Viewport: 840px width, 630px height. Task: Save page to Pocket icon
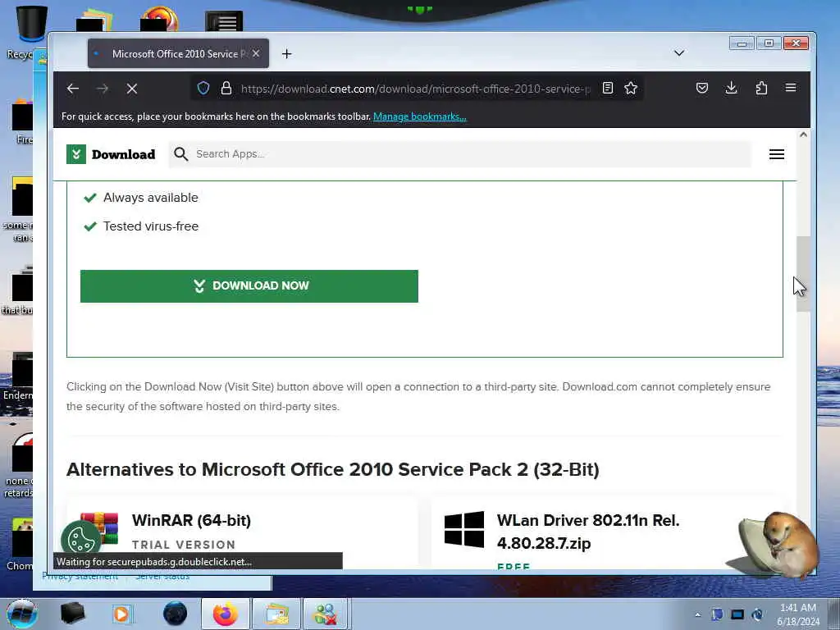coord(702,88)
